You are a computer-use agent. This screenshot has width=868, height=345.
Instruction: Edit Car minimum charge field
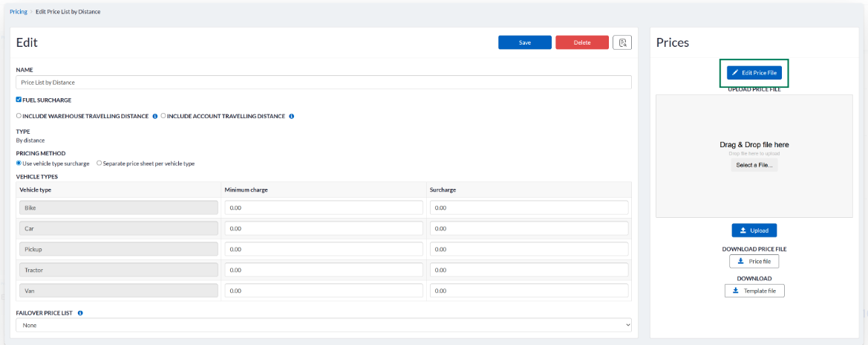click(324, 228)
